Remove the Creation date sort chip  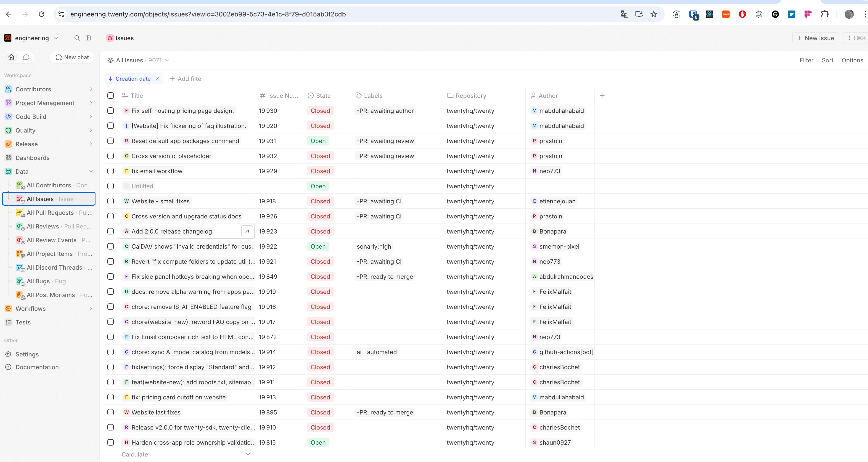[x=157, y=79]
